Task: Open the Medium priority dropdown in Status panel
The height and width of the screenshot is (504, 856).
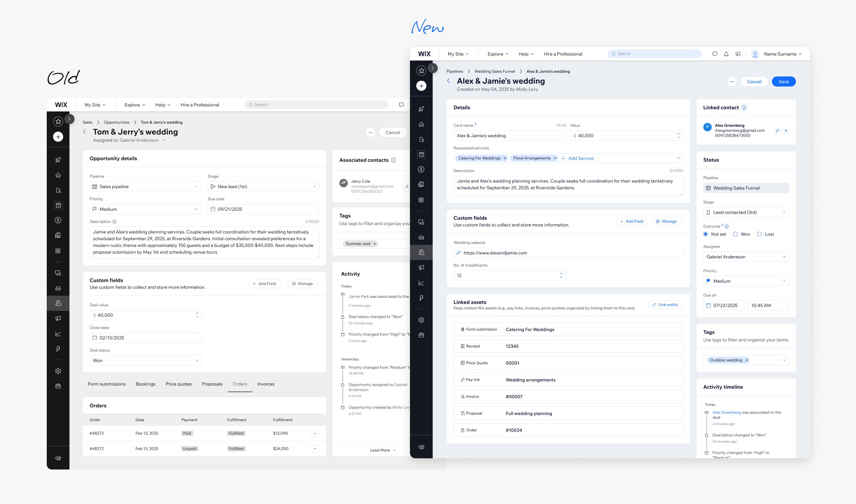Action: (x=746, y=281)
